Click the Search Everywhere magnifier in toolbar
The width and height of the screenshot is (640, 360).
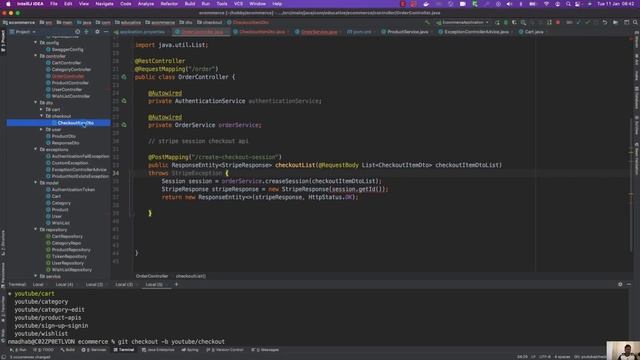coord(635,22)
